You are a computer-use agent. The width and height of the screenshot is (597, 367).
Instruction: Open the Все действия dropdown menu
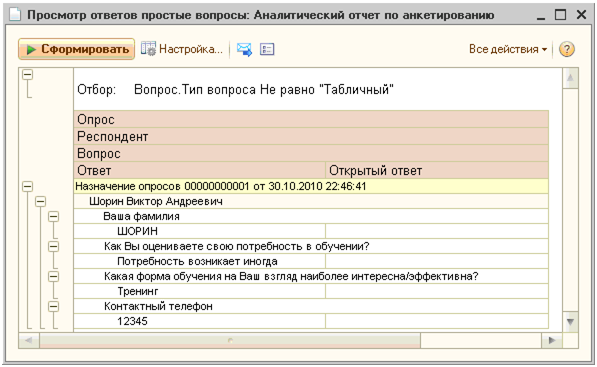click(508, 49)
